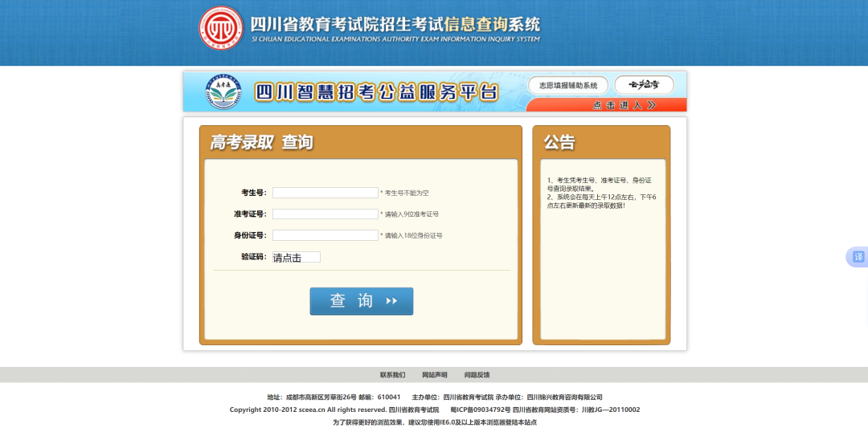Click the announcement text about 系统会在每天上午12点
The width and height of the screenshot is (868, 436).
601,202
